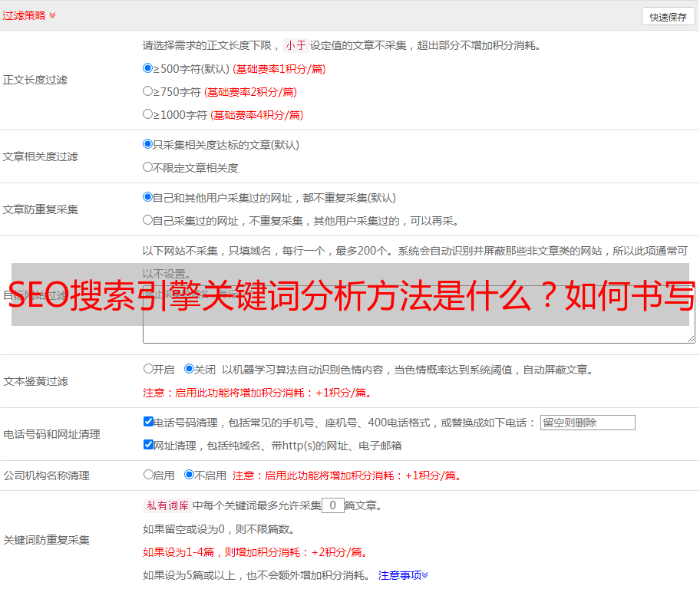Select 自己和其他用户采集过的网址 no-repeat option
This screenshot has height=589, width=700.
(148, 197)
